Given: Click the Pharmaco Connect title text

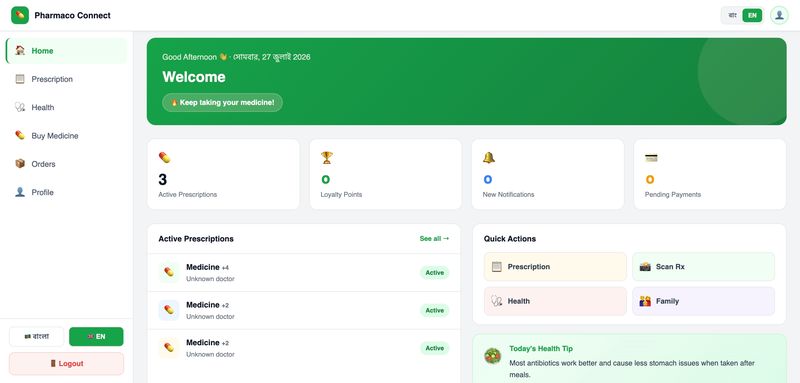Looking at the screenshot, I should click(72, 15).
